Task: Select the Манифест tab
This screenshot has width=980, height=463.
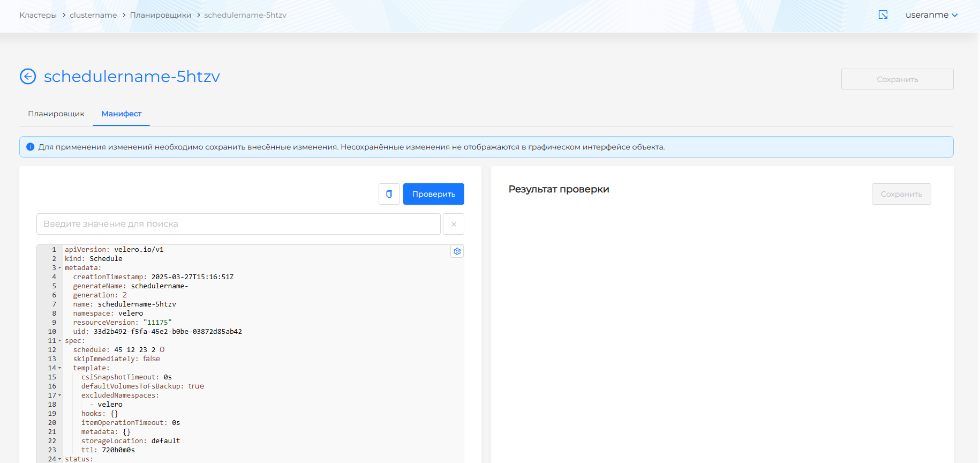Action: pyautogui.click(x=122, y=114)
